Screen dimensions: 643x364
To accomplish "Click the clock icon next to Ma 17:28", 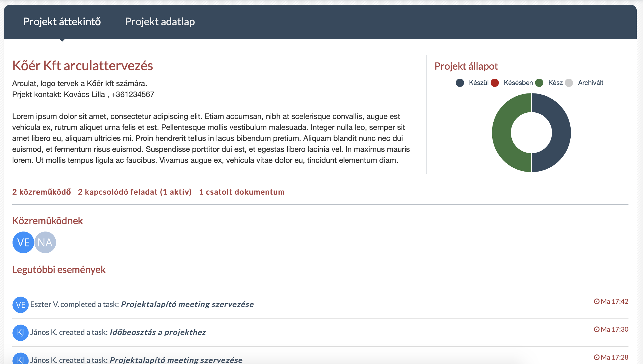I will coord(596,357).
